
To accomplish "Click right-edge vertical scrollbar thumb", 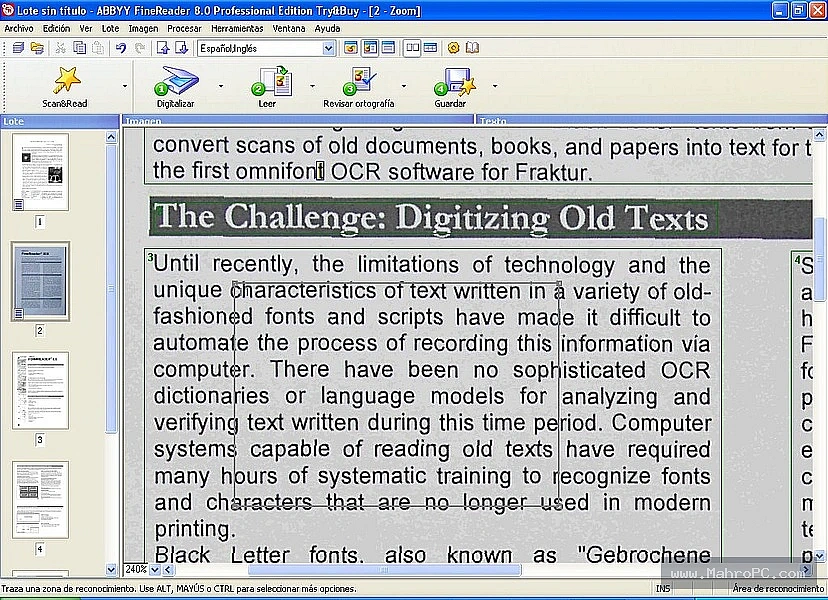I will (819, 259).
